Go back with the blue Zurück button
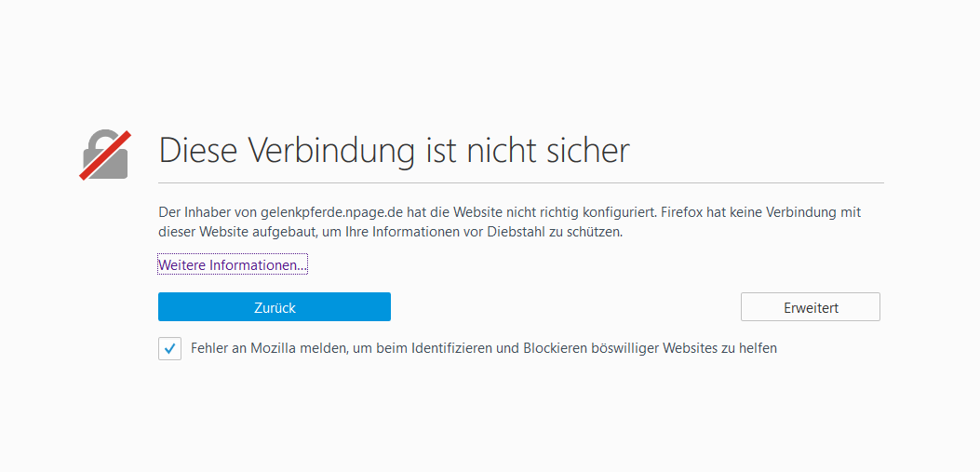 (x=275, y=307)
